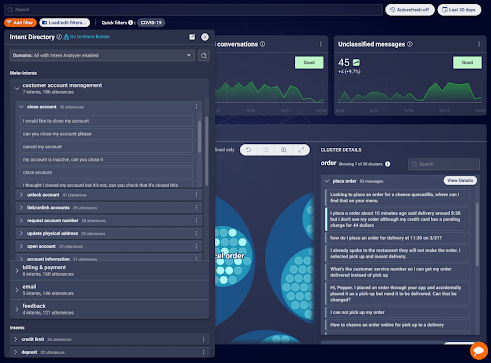Reset the cluster map view with undo icon
The image size is (491, 363).
tap(249, 150)
